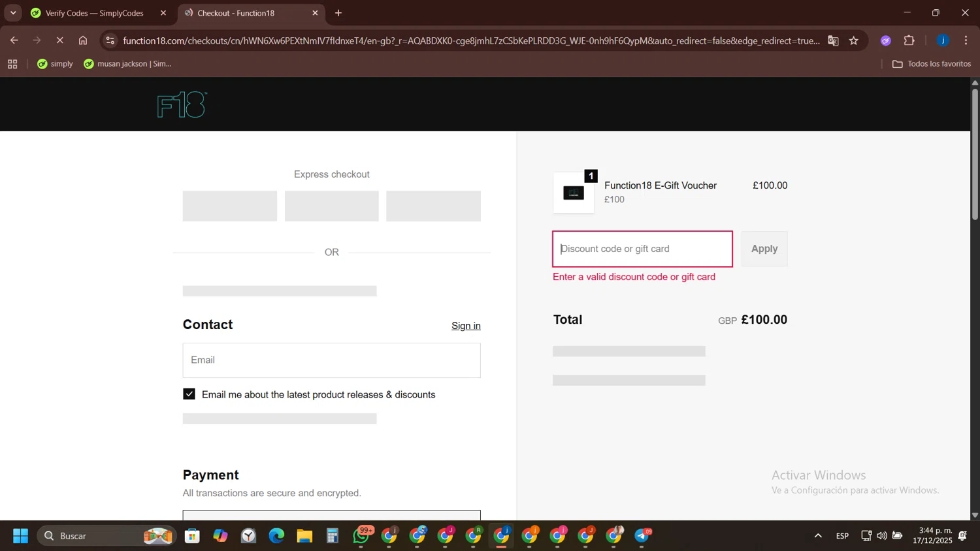Click the page vertical scrollbar thumb

point(975,153)
